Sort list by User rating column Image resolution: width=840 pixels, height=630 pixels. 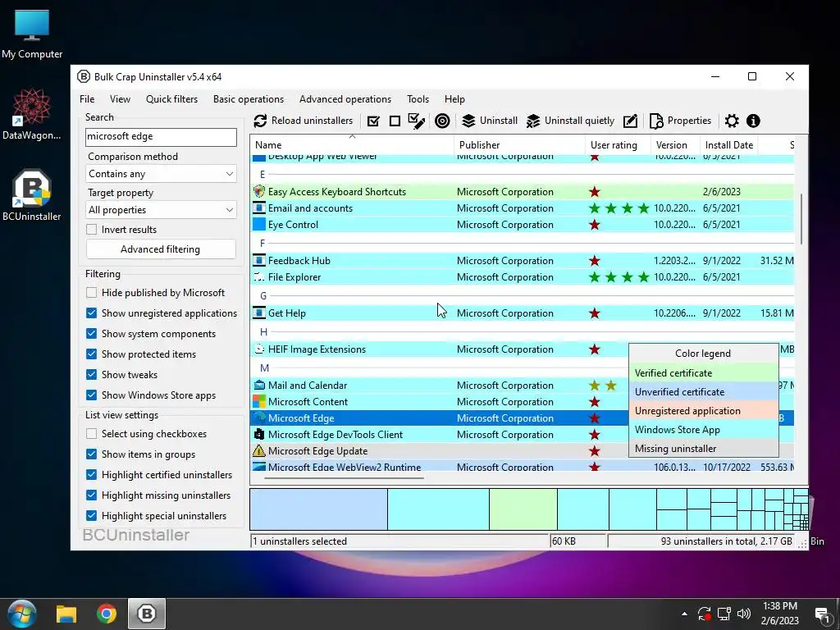coord(619,144)
